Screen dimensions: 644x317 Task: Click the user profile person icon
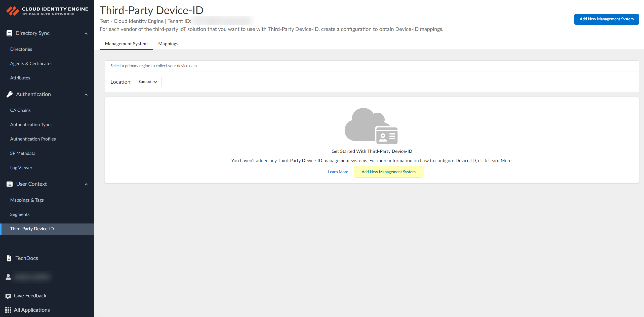tap(8, 277)
